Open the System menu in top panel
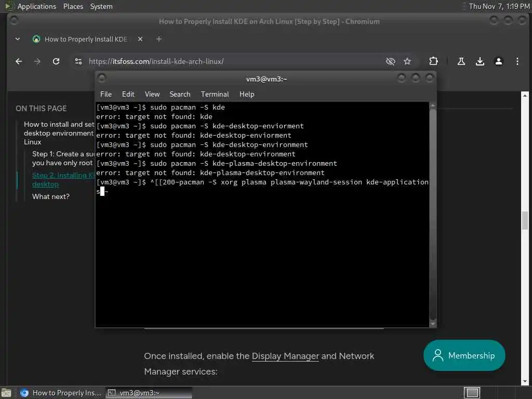 pyautogui.click(x=101, y=6)
